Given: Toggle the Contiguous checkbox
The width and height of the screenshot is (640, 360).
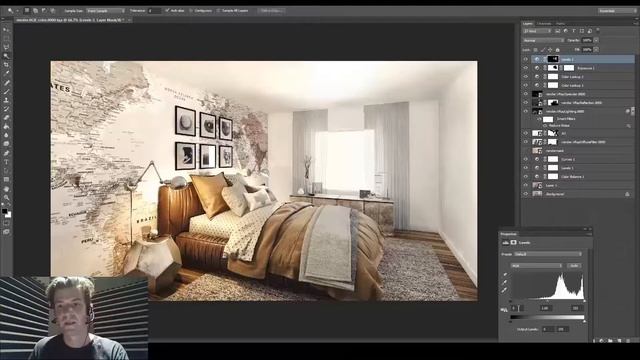Looking at the screenshot, I should tap(191, 11).
